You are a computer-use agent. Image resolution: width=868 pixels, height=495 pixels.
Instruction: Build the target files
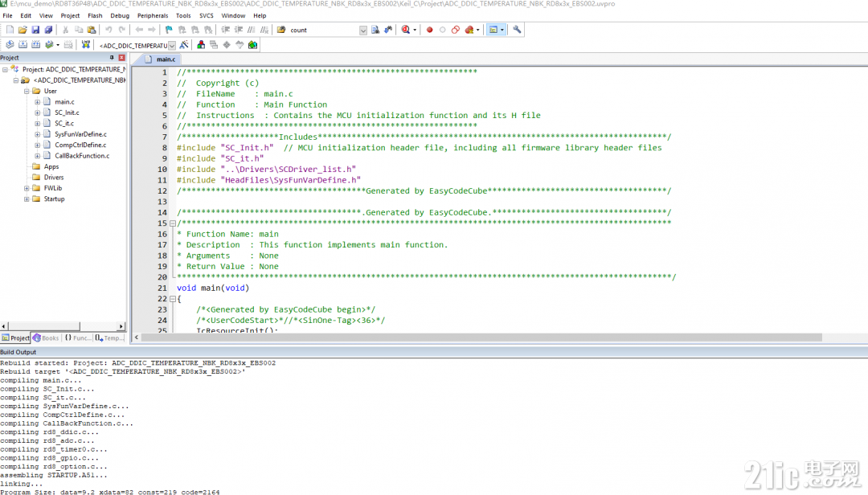(23, 45)
